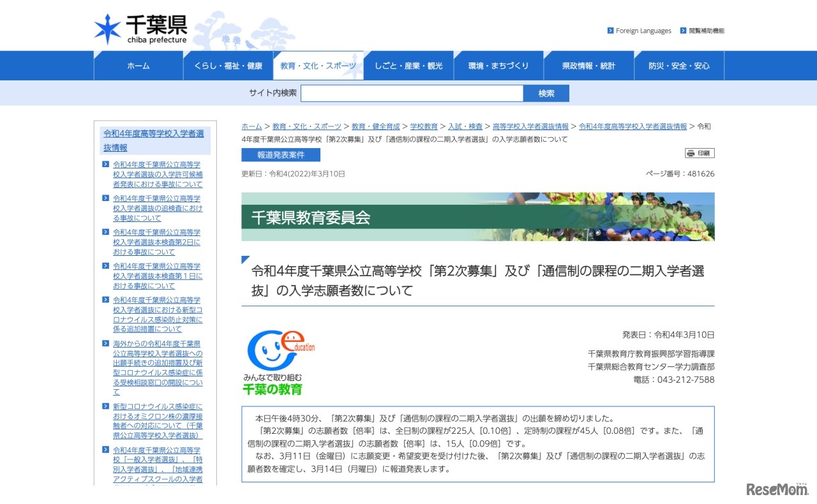This screenshot has height=504, width=817.
Task: Click the 発表日：令和4年3月10日 text
Action: pos(668,334)
